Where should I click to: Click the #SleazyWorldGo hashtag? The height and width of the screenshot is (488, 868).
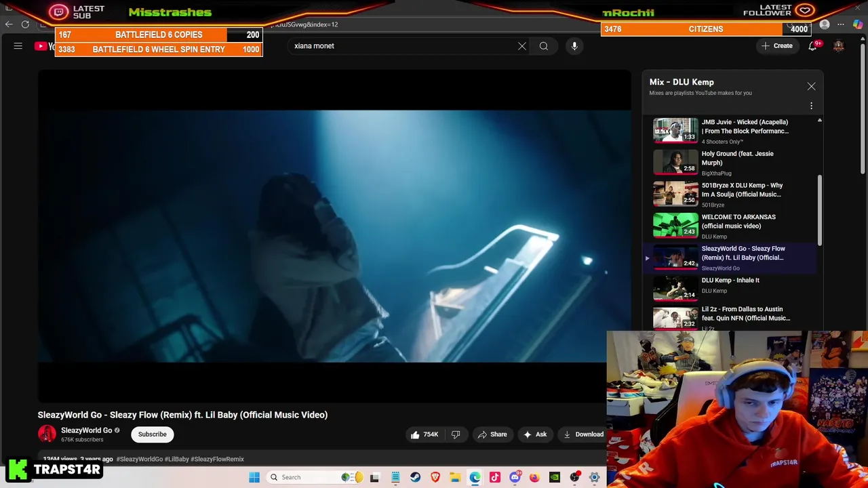pyautogui.click(x=139, y=459)
